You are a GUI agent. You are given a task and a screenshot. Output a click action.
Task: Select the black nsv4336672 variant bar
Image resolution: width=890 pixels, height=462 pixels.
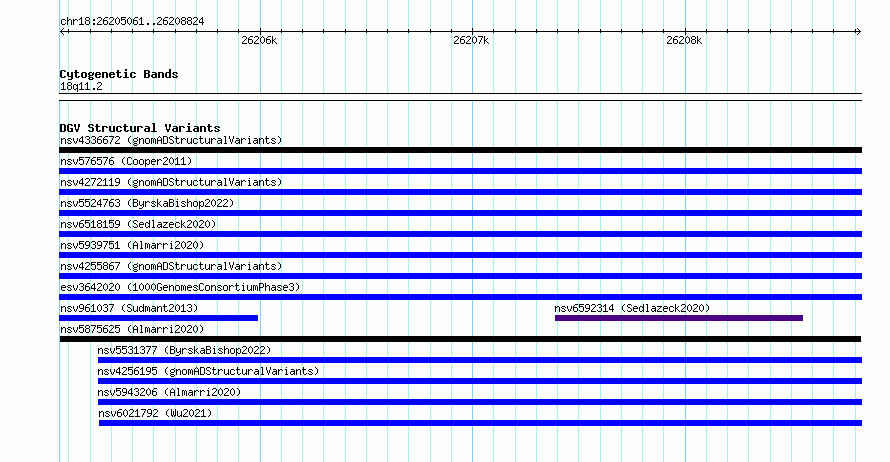click(460, 150)
